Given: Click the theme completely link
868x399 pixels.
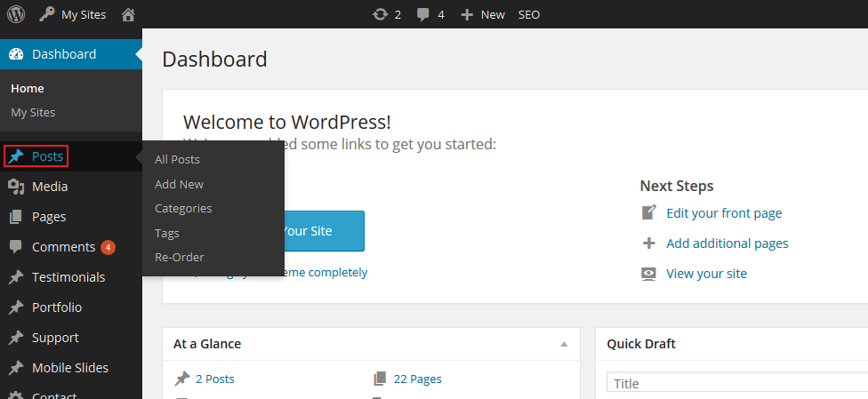Looking at the screenshot, I should [x=326, y=272].
